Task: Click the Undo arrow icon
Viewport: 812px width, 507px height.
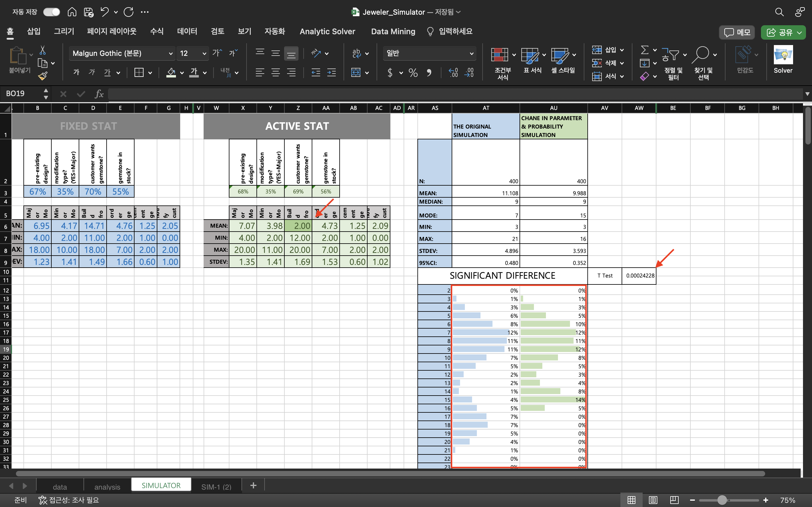Action: click(x=105, y=12)
